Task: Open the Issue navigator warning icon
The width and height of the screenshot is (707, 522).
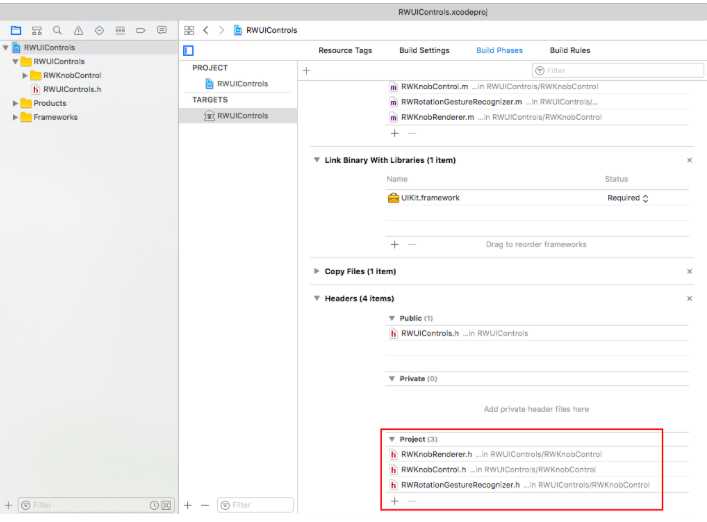Action: (78, 30)
